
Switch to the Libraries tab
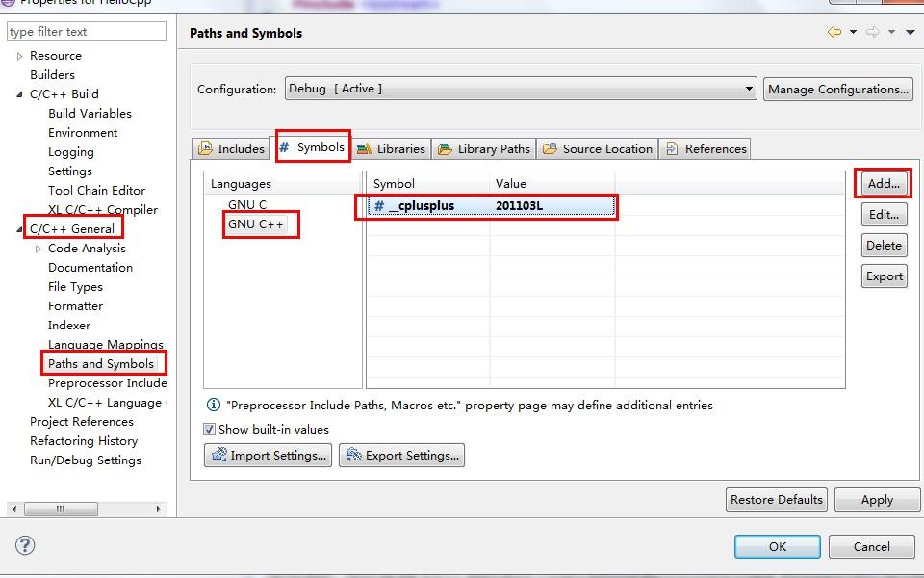pyautogui.click(x=391, y=148)
